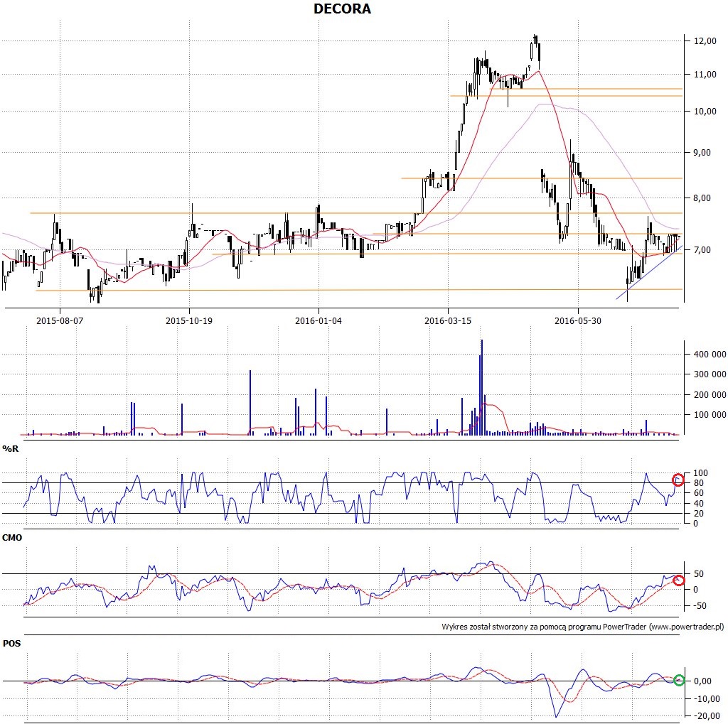
Task: Click the 8,00 price axis label
Action: (x=702, y=198)
